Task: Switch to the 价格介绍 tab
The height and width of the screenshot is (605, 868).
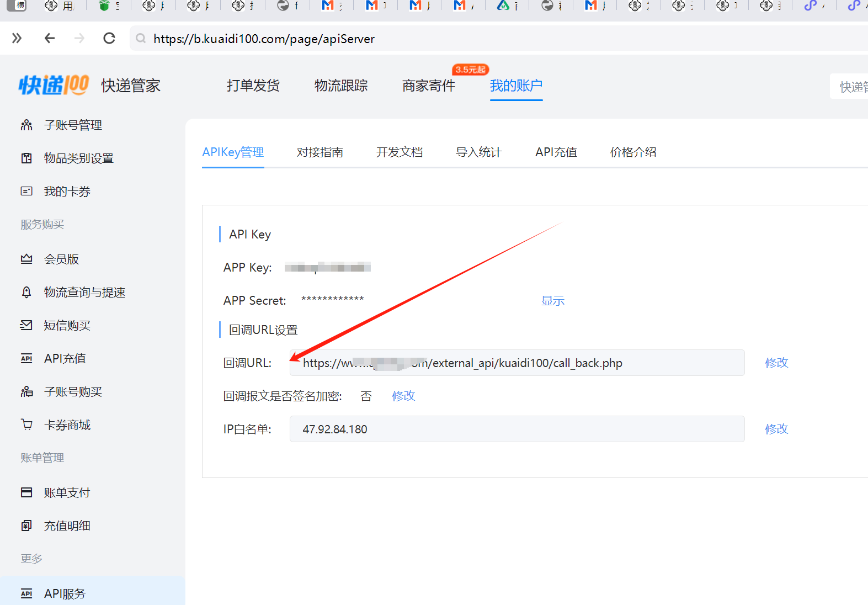Action: (633, 152)
